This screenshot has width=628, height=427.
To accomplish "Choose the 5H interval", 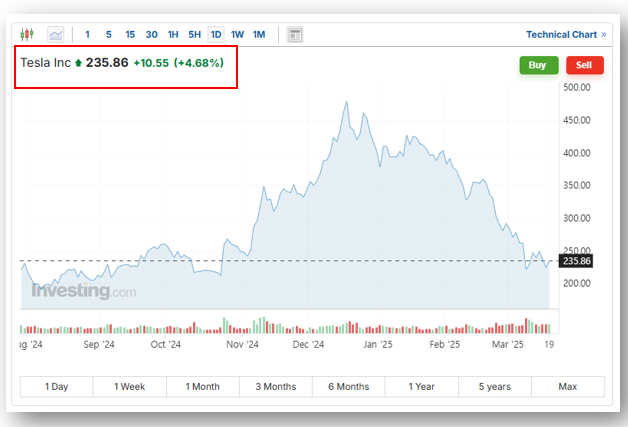I will [195, 35].
